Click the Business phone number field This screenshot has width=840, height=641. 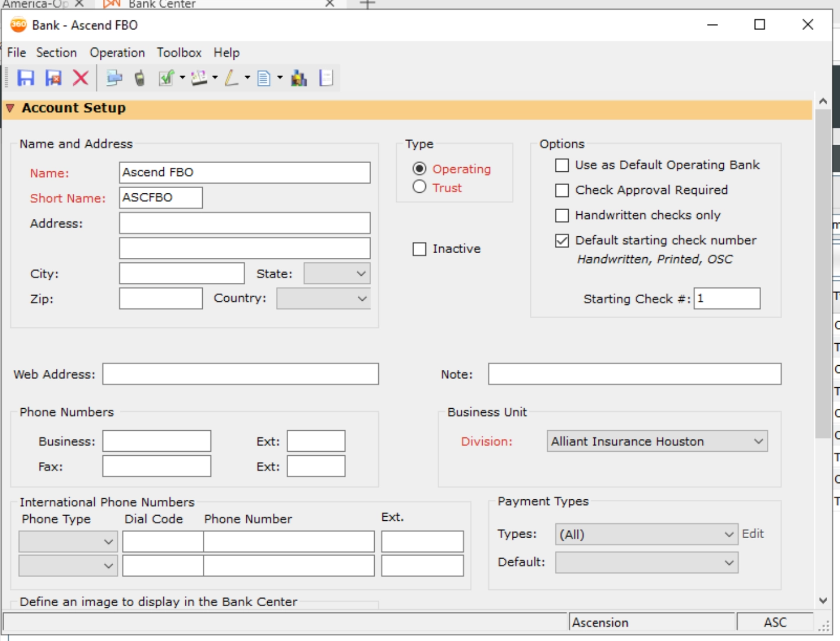pos(157,441)
